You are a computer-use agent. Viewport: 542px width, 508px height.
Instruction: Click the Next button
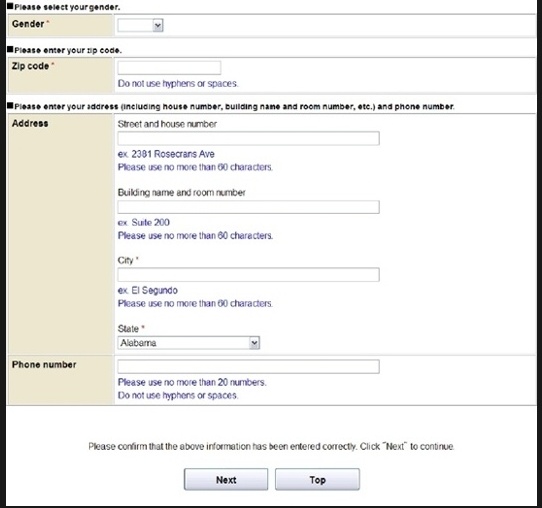(x=226, y=479)
